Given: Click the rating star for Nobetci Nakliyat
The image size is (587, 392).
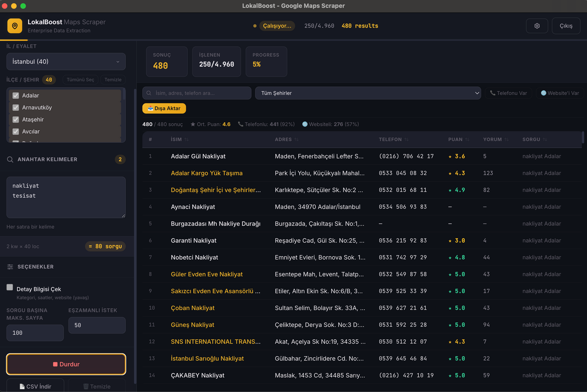Looking at the screenshot, I should [x=450, y=258].
